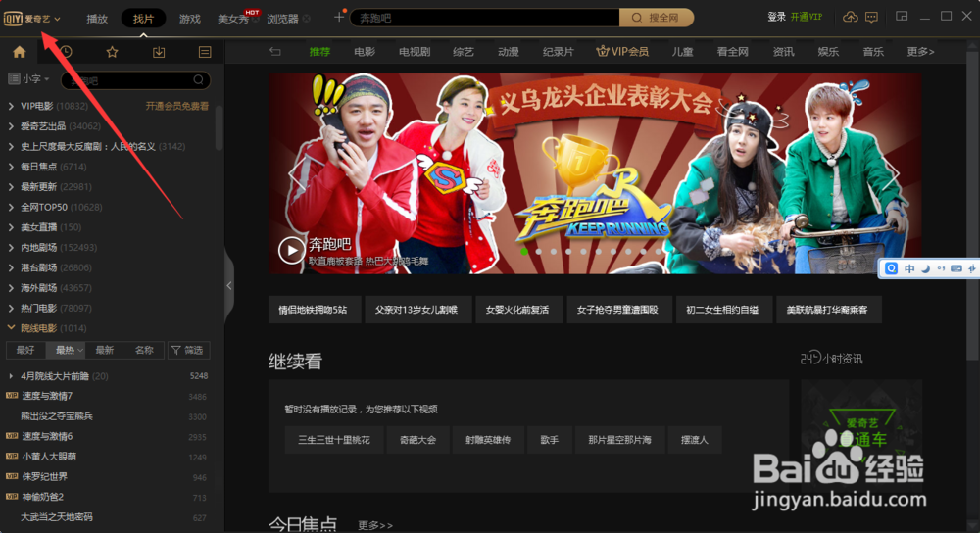
Task: Show more channels via 更多>
Action: tap(920, 52)
